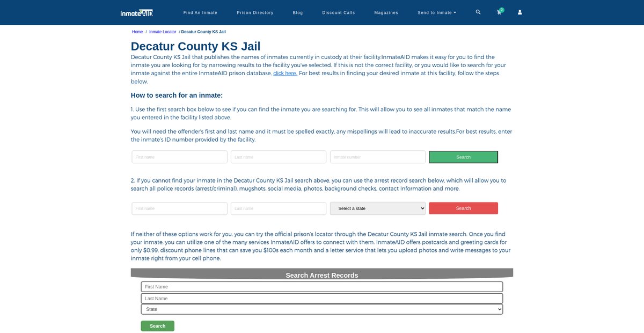Go to Prison Directory
The height and width of the screenshot is (333, 644).
click(x=255, y=12)
